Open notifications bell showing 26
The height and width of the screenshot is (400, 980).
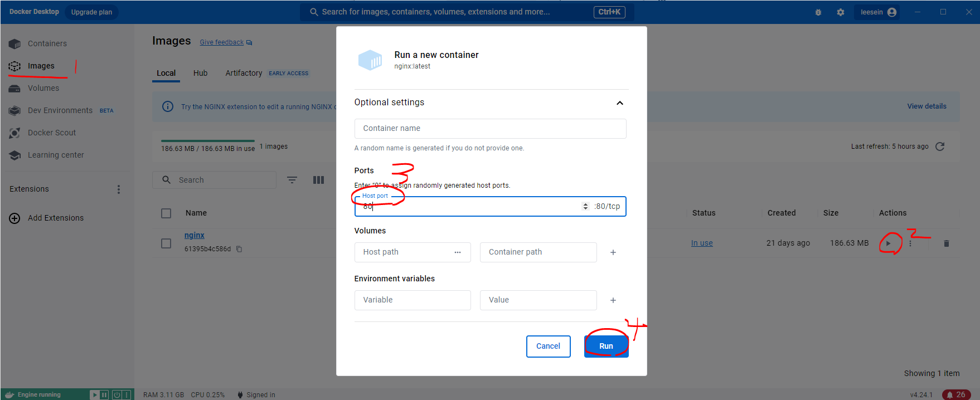(x=957, y=394)
